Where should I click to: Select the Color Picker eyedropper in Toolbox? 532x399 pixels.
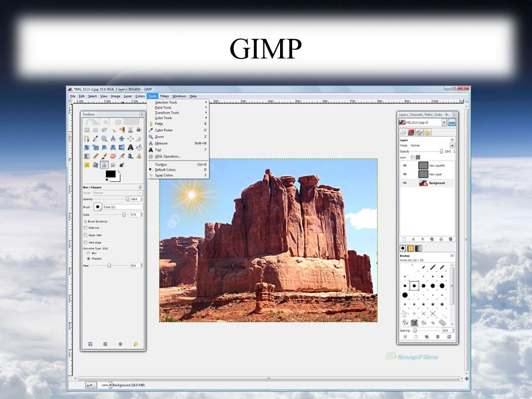pyautogui.click(x=96, y=138)
